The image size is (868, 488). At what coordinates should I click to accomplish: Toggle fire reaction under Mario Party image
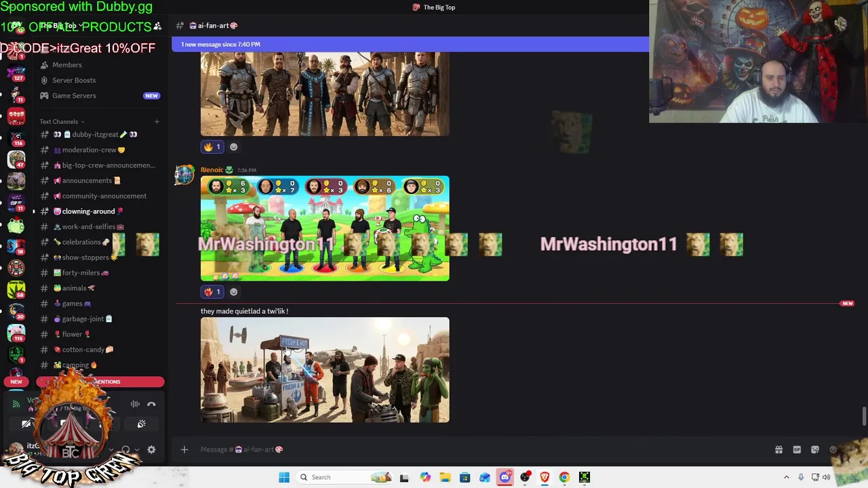pos(212,292)
